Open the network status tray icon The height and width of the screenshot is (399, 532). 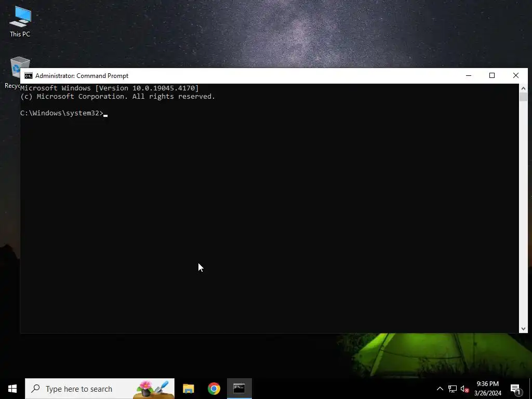click(453, 389)
